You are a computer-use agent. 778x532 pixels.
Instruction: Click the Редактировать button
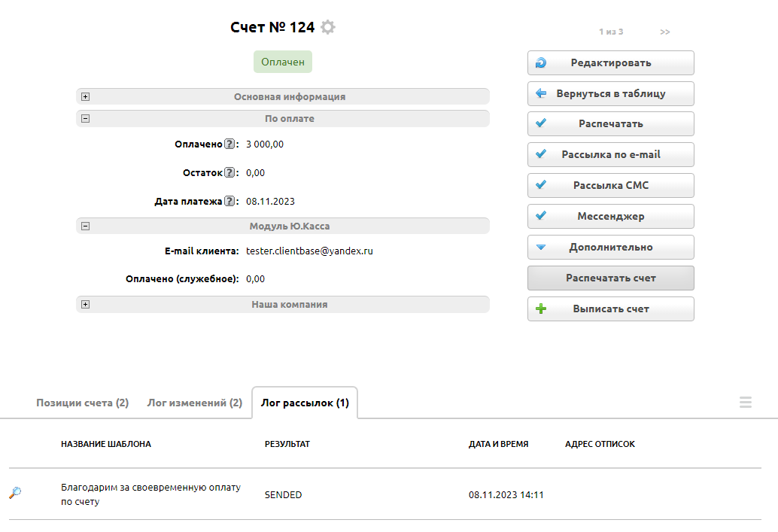point(610,63)
